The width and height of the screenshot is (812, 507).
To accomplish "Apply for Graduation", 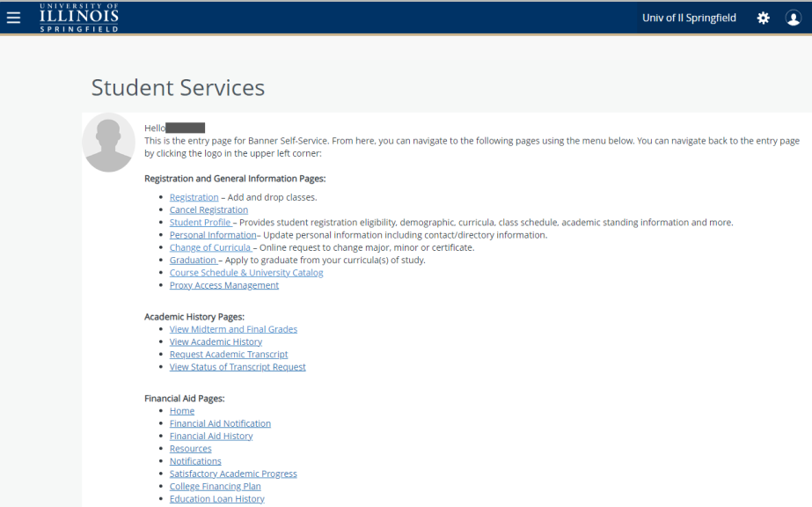I will (x=193, y=260).
